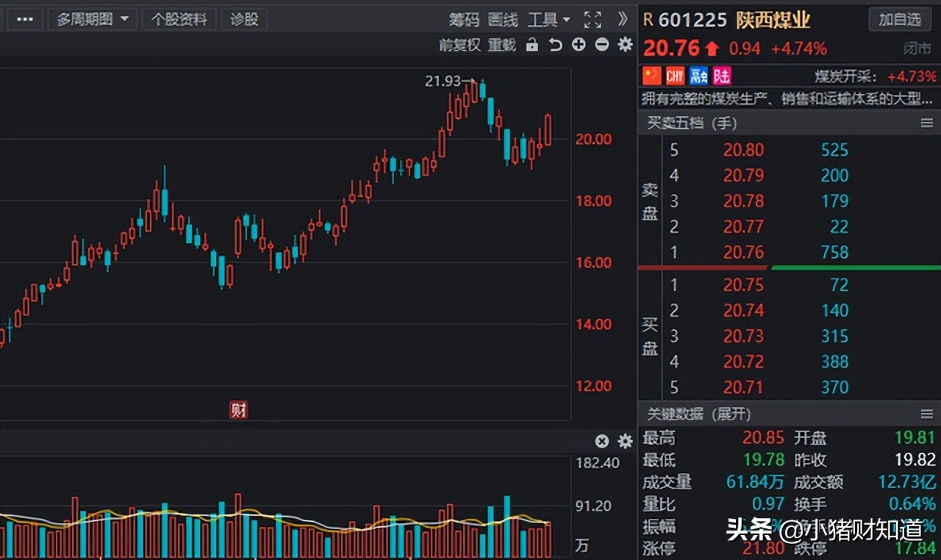This screenshot has height=560, width=941.
Task: Zoom in with the plus icon
Action: (578, 45)
